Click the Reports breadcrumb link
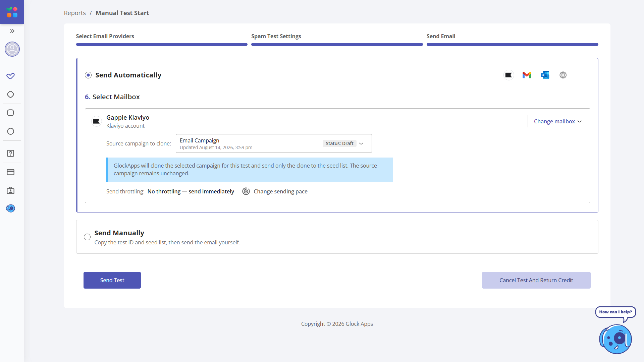This screenshot has width=644, height=362. [x=75, y=13]
